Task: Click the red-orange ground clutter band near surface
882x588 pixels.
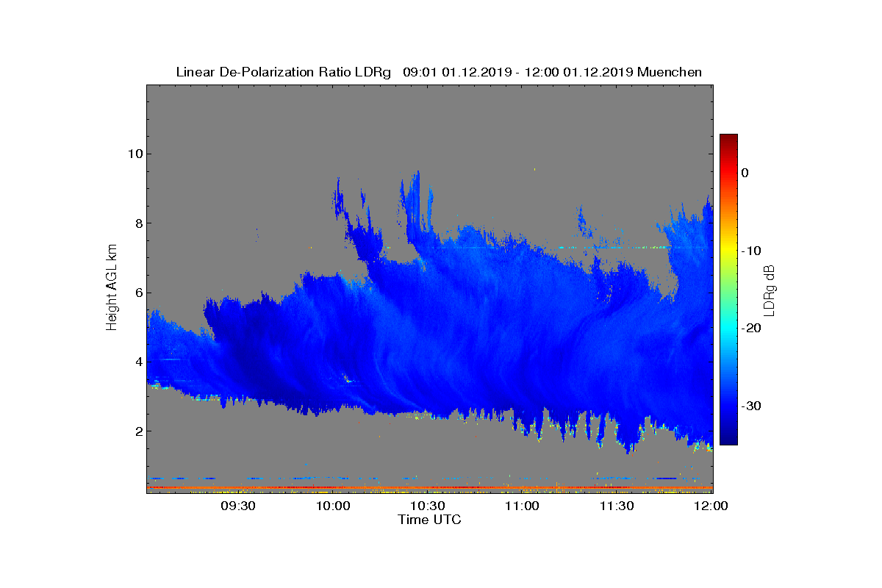Action: pos(429,487)
